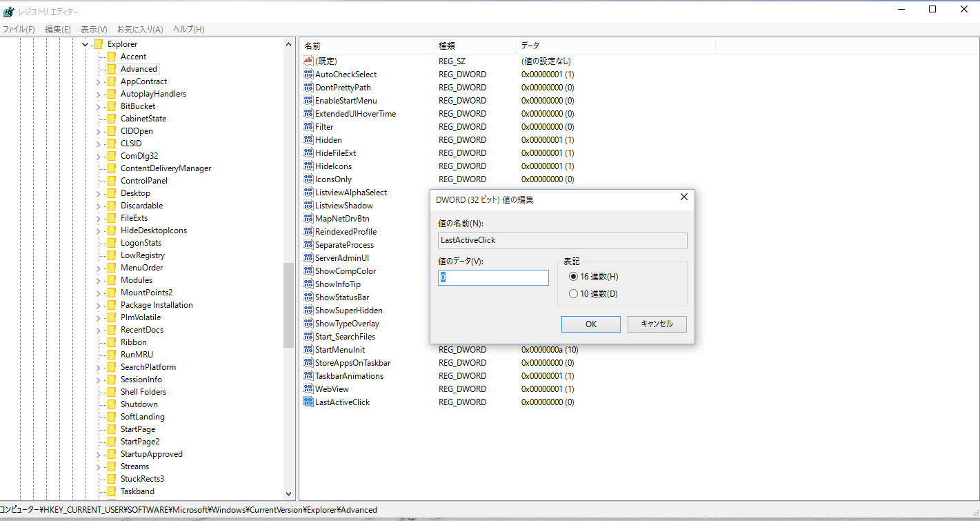This screenshot has height=521, width=980.
Task: Collapse the Explorer tree node
Action: pyautogui.click(x=86, y=44)
